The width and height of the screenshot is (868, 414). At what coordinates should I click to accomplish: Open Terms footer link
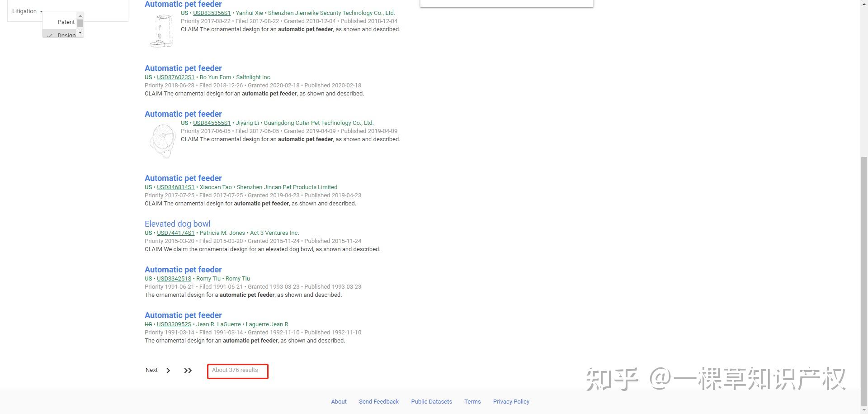click(x=472, y=402)
